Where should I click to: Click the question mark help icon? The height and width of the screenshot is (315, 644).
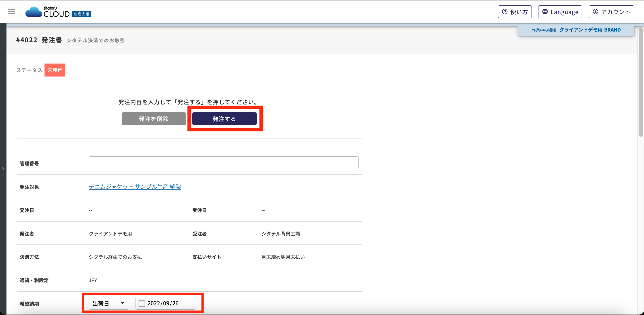coord(505,12)
